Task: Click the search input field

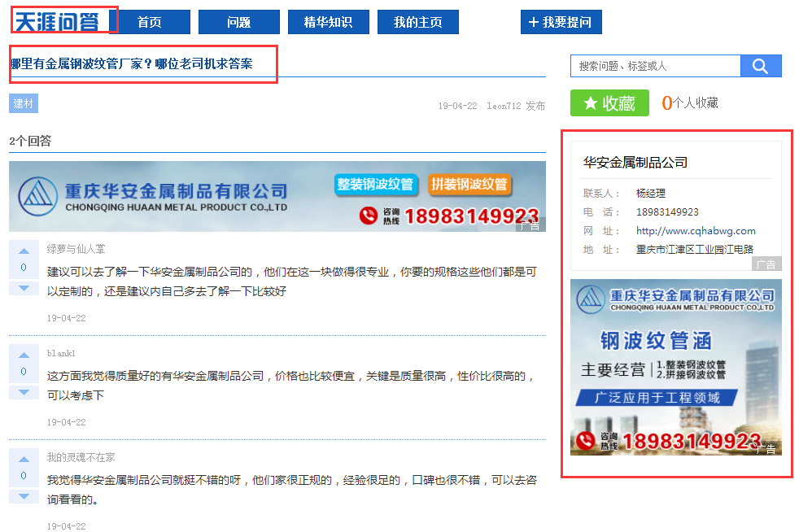Action: 656,66
